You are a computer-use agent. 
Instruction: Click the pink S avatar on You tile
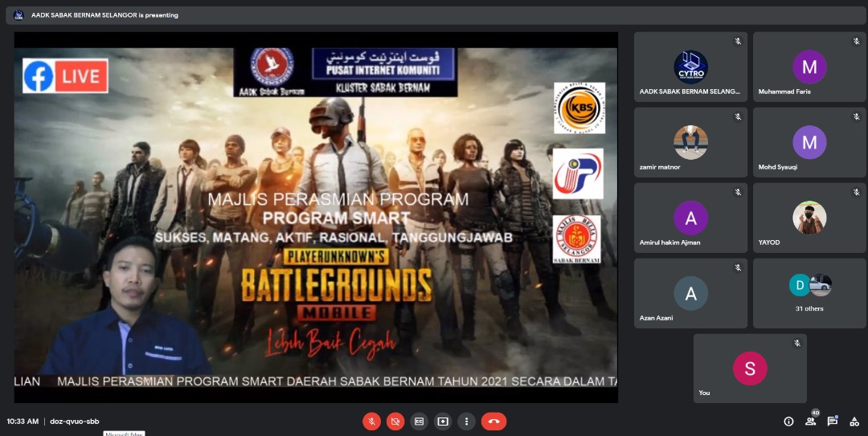(x=750, y=369)
